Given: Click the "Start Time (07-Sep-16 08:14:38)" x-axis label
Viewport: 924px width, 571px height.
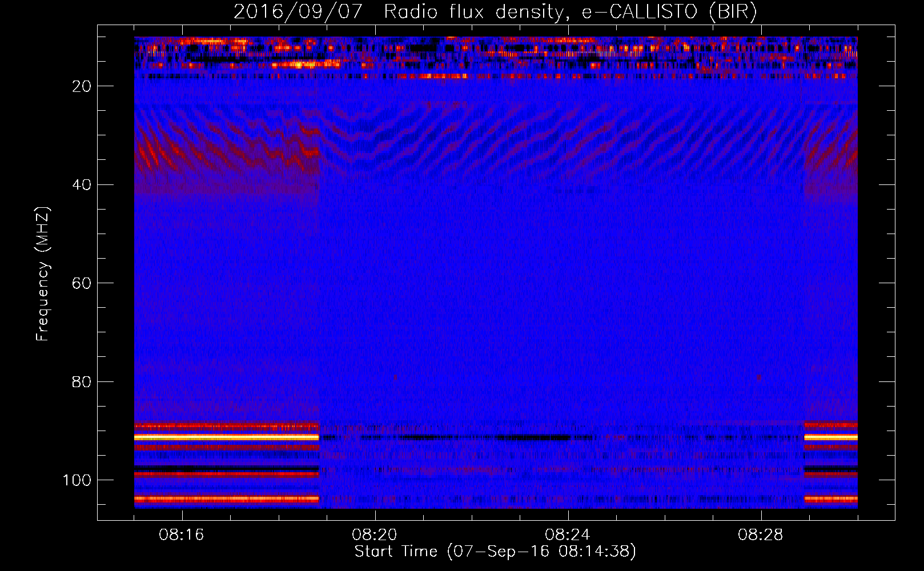Looking at the screenshot, I should (495, 552).
